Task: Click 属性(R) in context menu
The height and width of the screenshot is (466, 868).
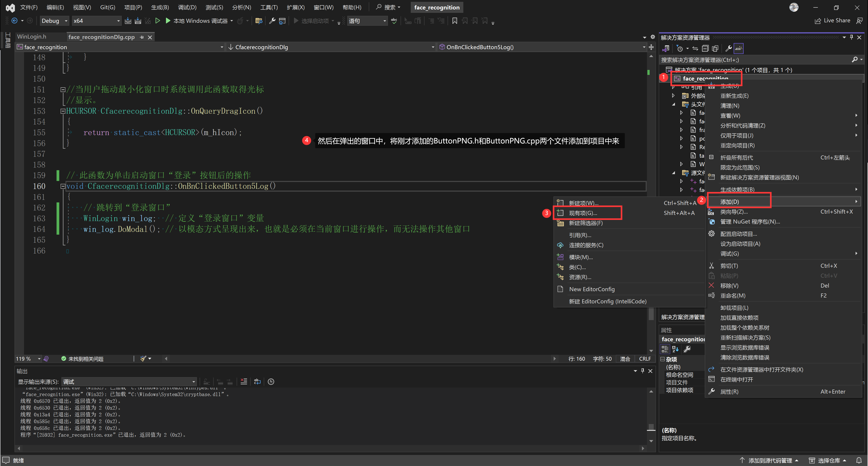Action: [x=729, y=392]
